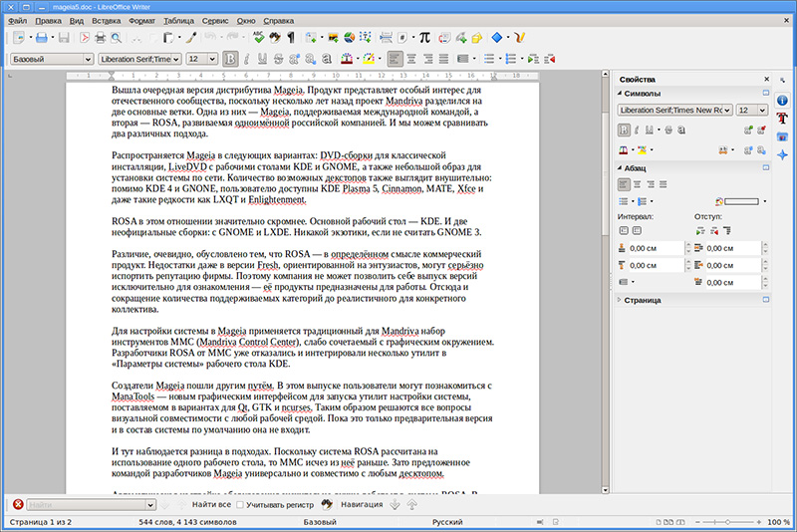Click the 'Найти все' button
The image size is (797, 532).
pyautogui.click(x=211, y=504)
